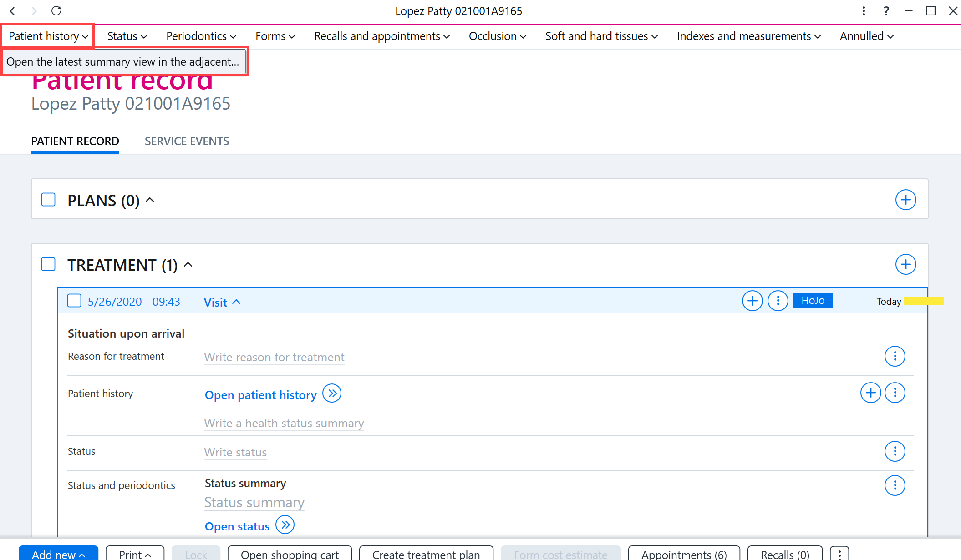Viewport: 961px width, 560px height.
Task: Check the TREATMENT section checkbox
Action: tap(48, 264)
